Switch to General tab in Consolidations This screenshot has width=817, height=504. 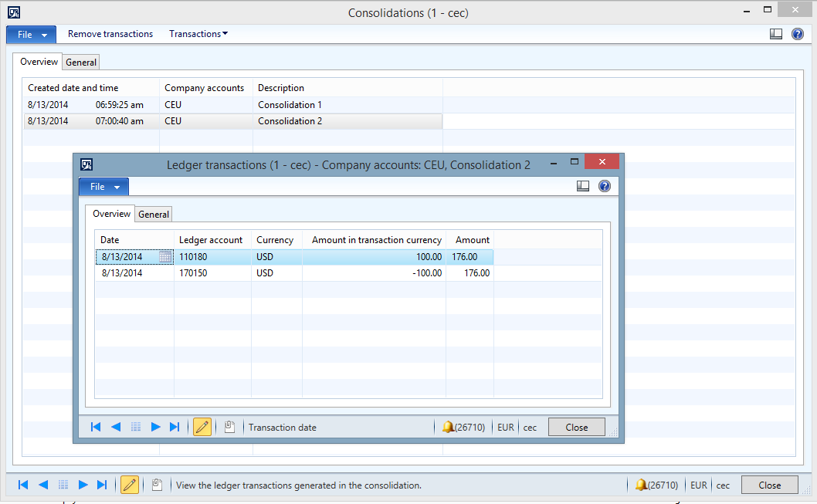pos(81,63)
